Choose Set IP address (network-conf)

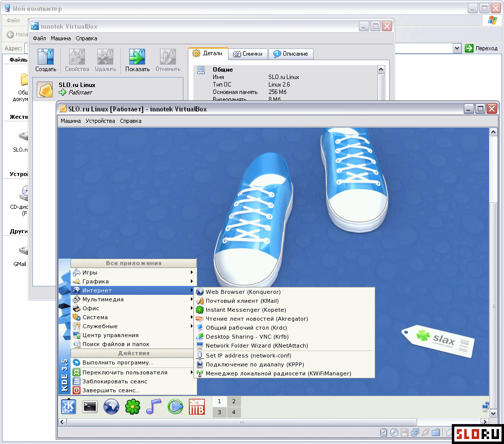pyautogui.click(x=284, y=355)
